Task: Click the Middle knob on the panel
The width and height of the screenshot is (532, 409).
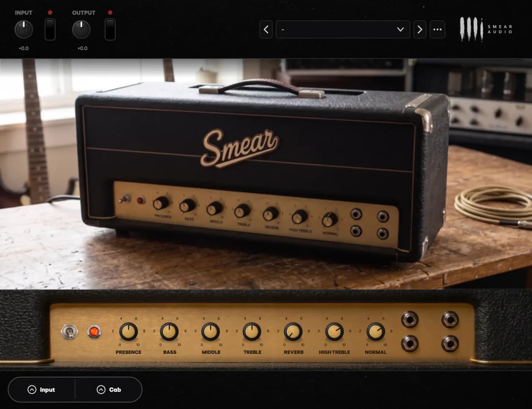Action: [x=211, y=331]
